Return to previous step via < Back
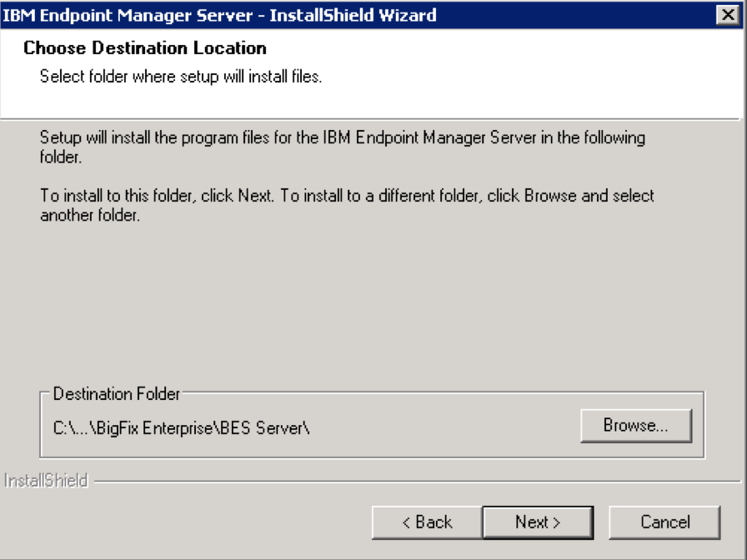747x560 pixels. [428, 522]
